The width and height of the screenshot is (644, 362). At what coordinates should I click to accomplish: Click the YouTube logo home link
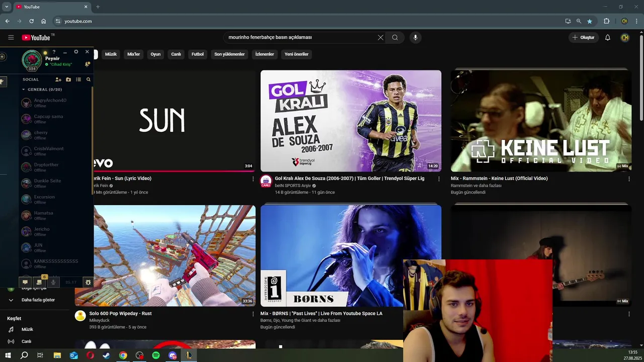[36, 37]
